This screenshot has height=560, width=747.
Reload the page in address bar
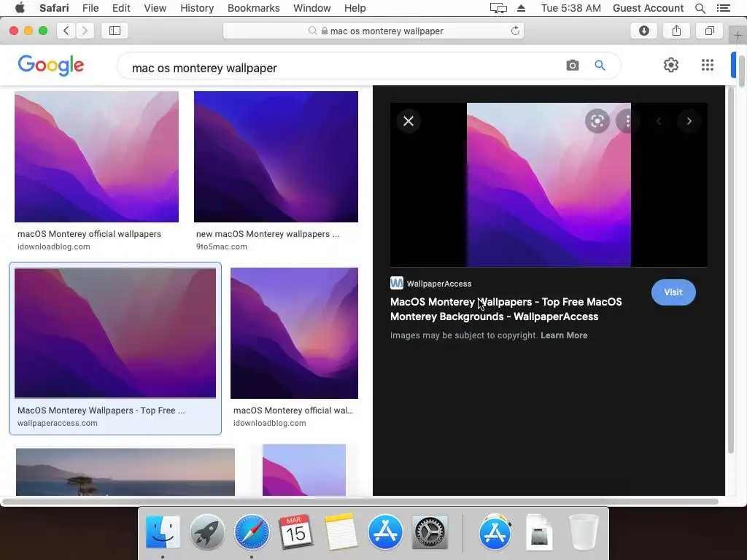pos(515,31)
